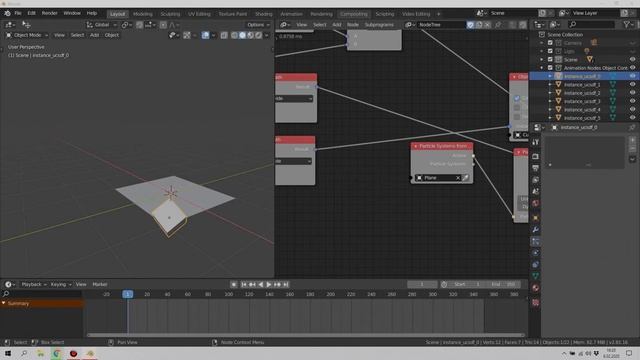Click the current frame number field
Image resolution: width=640 pixels, height=360 pixels.
pyautogui.click(x=422, y=284)
